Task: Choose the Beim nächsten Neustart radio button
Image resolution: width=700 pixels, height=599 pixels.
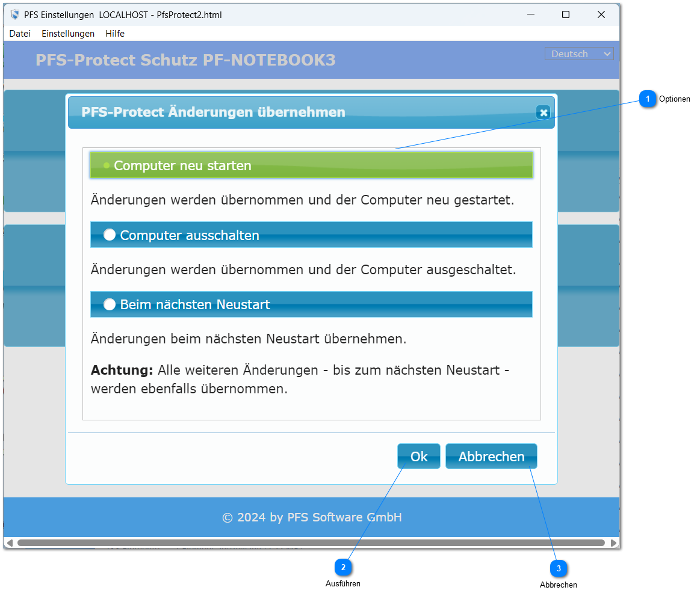Action: [x=110, y=304]
